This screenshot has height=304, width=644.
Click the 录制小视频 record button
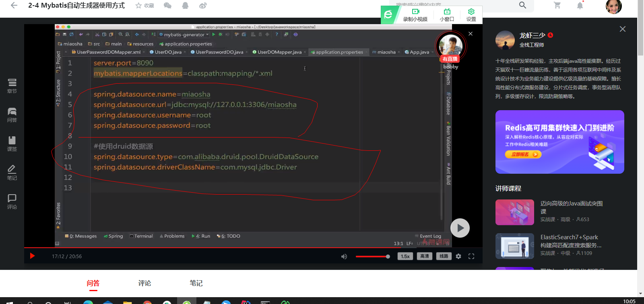415,15
